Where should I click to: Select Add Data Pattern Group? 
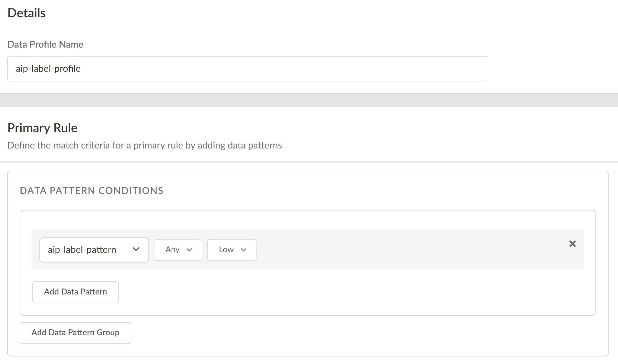tap(75, 333)
